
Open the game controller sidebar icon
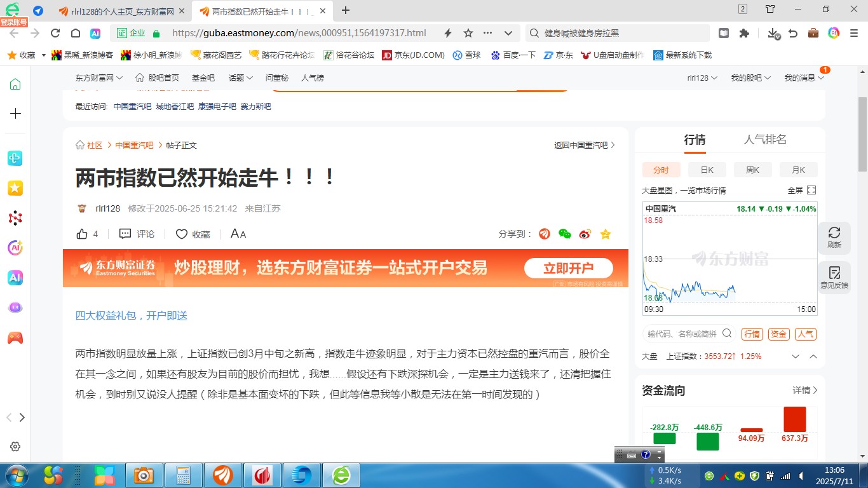[x=15, y=338]
